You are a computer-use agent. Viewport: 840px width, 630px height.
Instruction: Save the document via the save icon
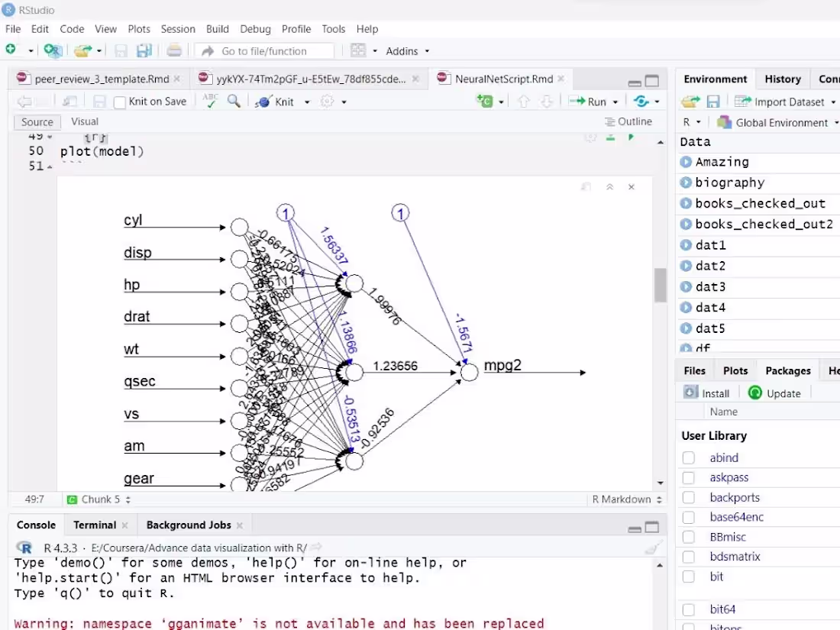121,50
